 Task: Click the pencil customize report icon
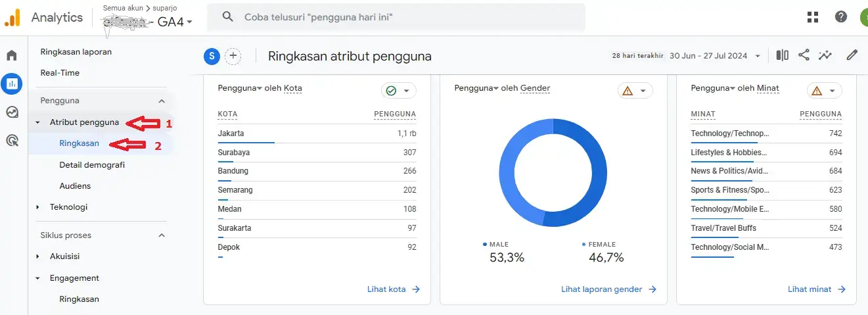[x=852, y=55]
